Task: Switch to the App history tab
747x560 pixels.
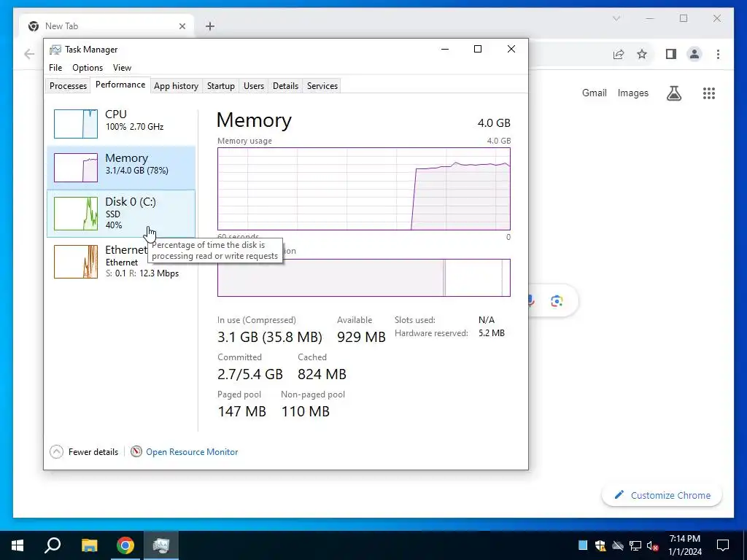Action: coord(176,86)
